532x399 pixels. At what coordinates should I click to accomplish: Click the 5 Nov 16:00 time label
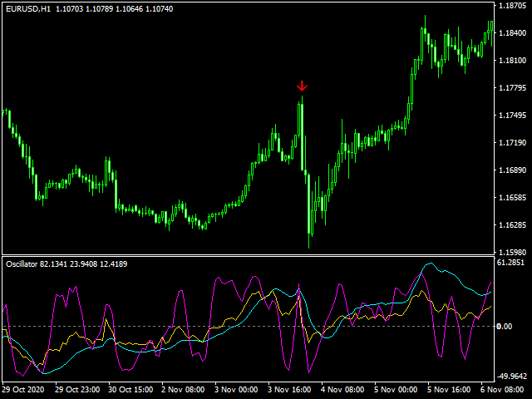tap(449, 390)
